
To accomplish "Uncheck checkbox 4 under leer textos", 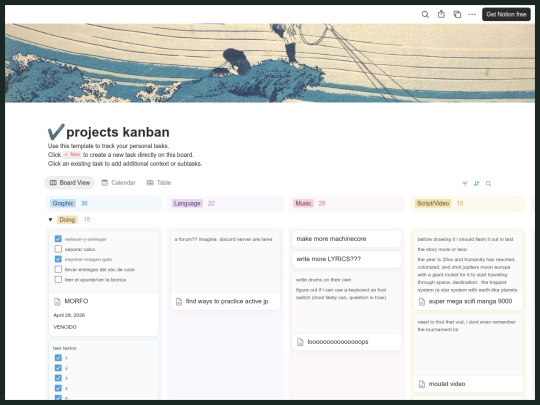I will point(58,388).
